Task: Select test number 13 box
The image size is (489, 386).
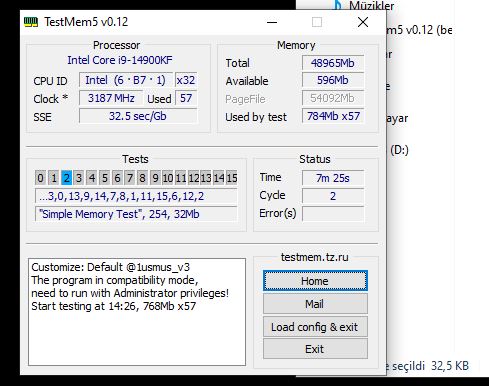Action: click(x=206, y=178)
